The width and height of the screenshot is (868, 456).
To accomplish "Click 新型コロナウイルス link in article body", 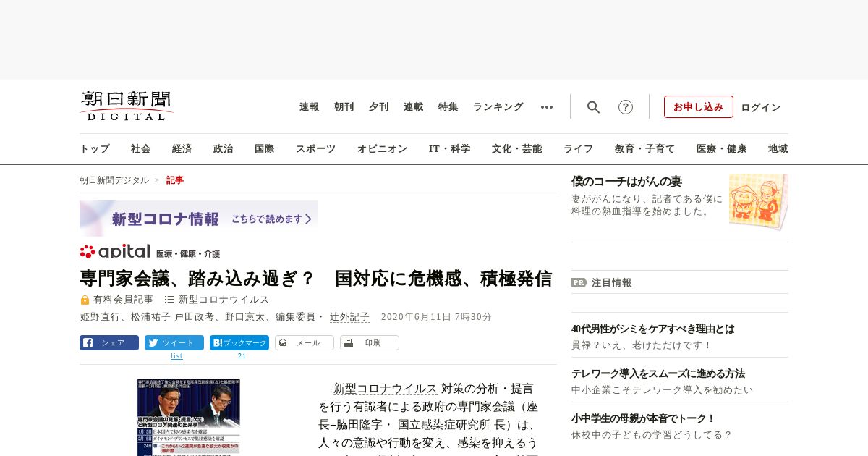I will tap(386, 389).
